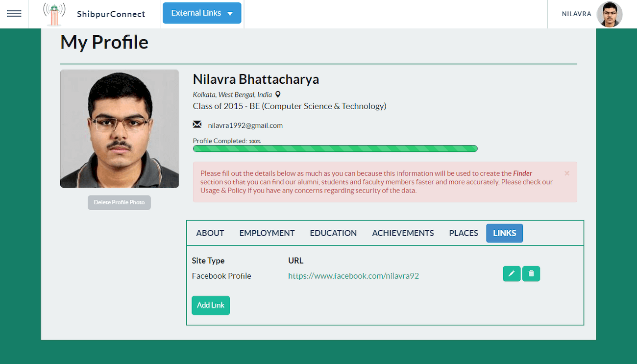637x364 pixels.
Task: Open the Employment tab
Action: tap(267, 233)
